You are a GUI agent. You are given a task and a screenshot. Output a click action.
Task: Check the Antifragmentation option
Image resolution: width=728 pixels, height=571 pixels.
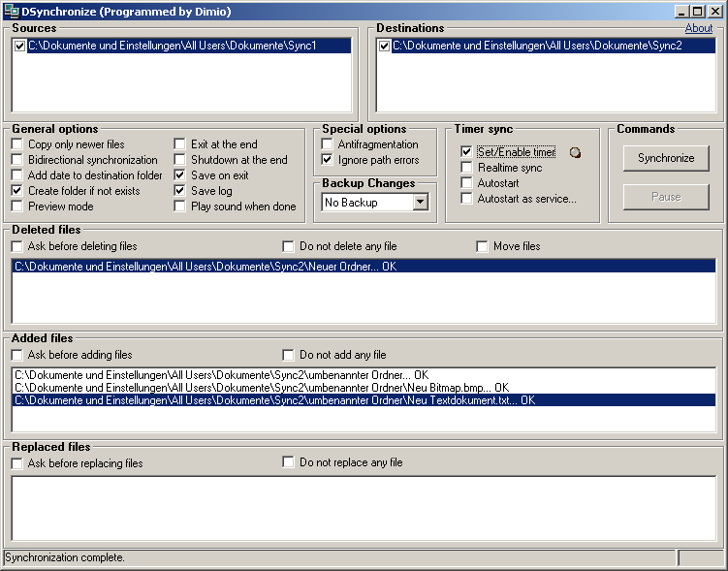328,144
